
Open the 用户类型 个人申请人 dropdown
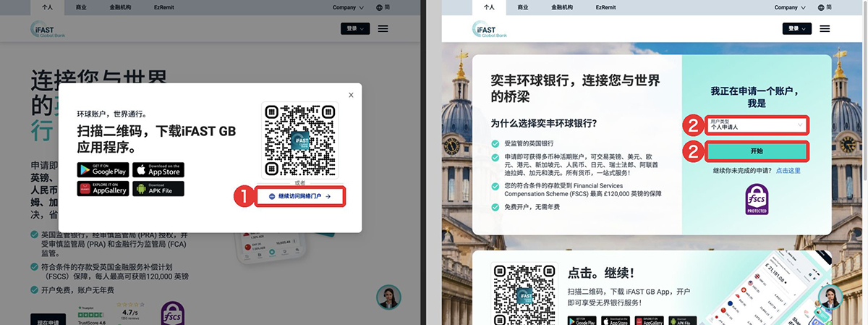click(x=757, y=125)
